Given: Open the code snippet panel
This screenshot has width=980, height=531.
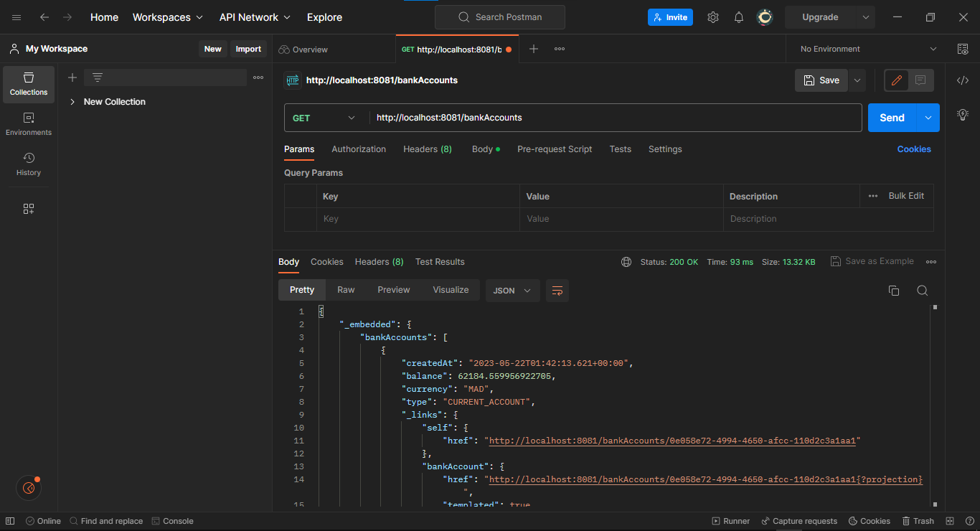Looking at the screenshot, I should point(962,80).
